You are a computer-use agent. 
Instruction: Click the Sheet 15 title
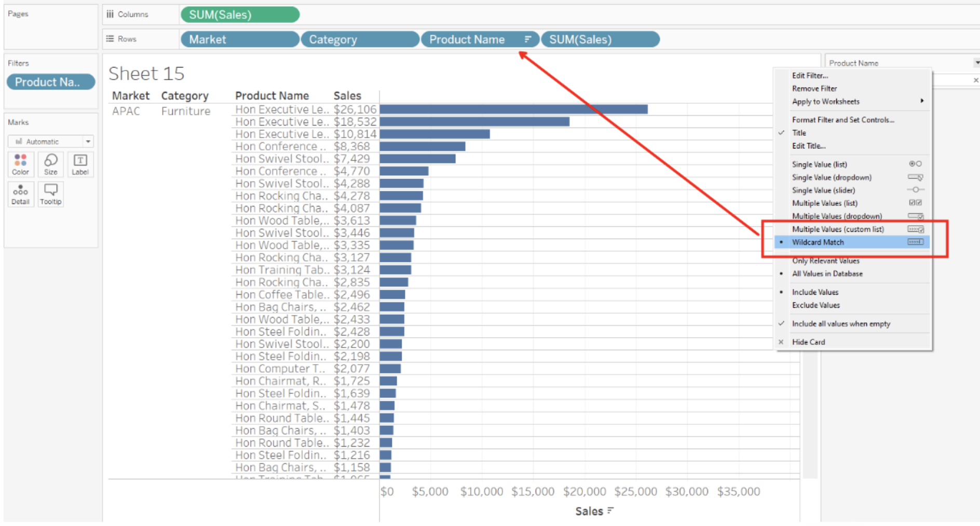(x=147, y=73)
